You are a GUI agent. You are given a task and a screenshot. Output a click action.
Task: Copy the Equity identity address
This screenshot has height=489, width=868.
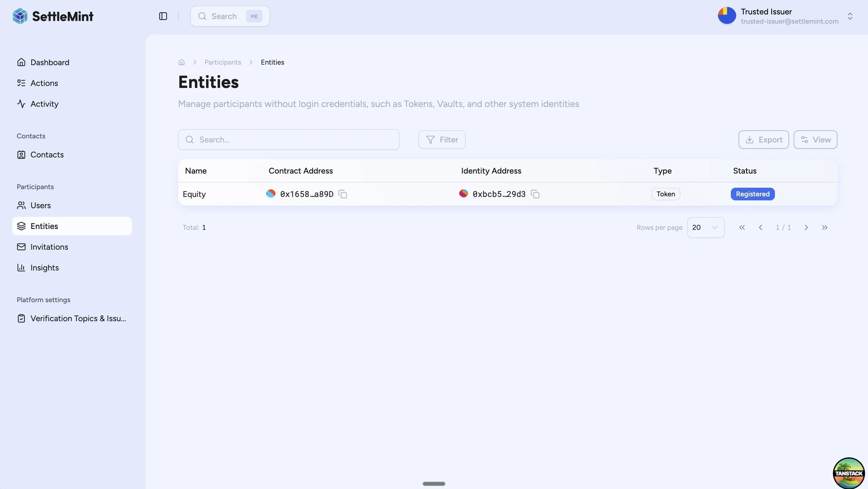pos(535,194)
